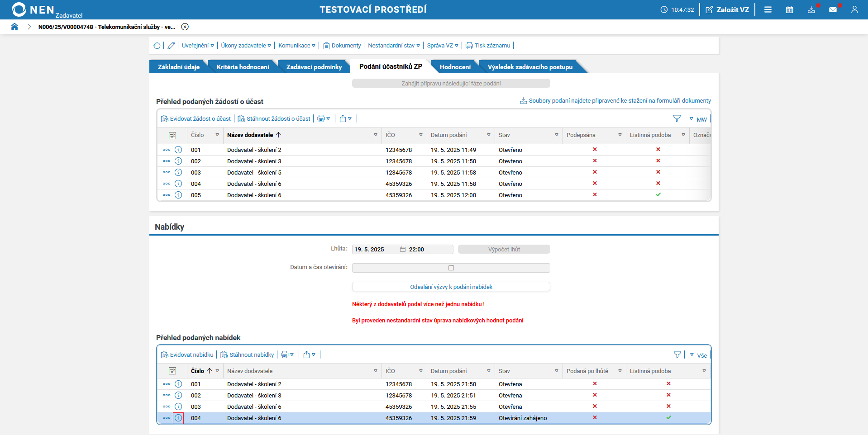The width and height of the screenshot is (868, 435).
Task: Click the user profile icon
Action: pos(854,9)
